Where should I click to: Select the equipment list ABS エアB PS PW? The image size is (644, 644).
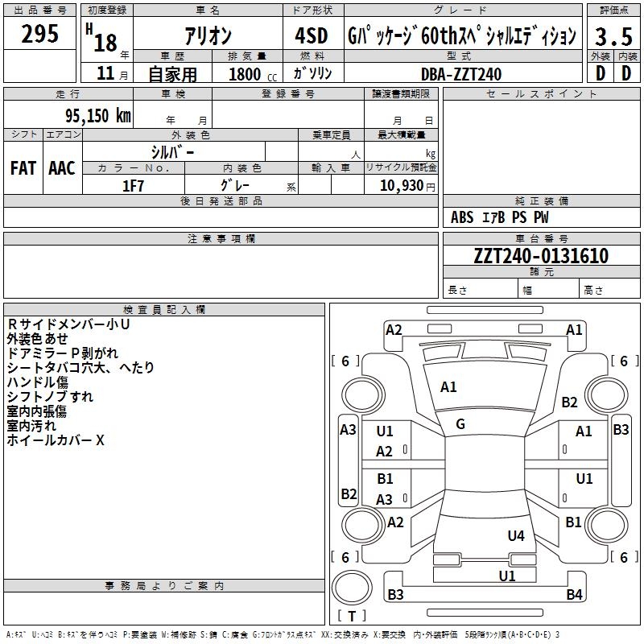click(x=499, y=217)
